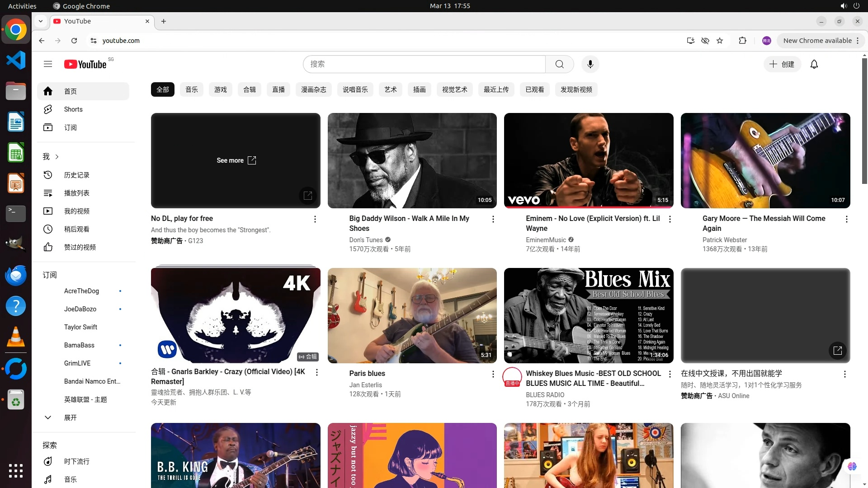Toggle system volume icon in top bar
868x488 pixels.
(x=843, y=6)
